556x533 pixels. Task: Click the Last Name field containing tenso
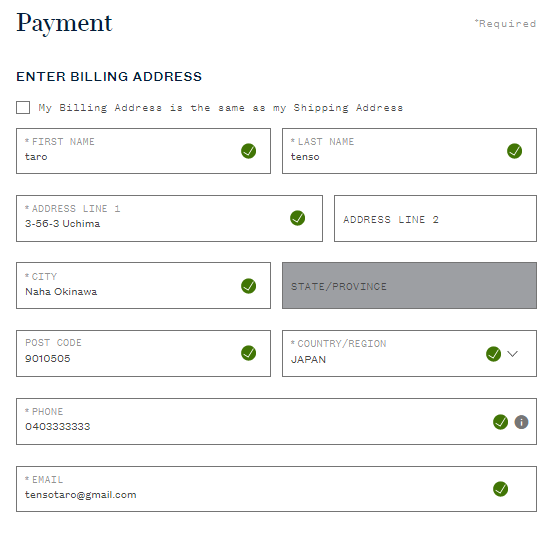pos(409,151)
